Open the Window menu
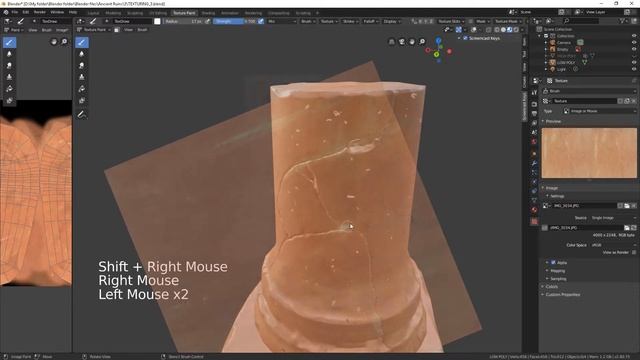Viewport: 640px width, 360px height. pos(57,12)
